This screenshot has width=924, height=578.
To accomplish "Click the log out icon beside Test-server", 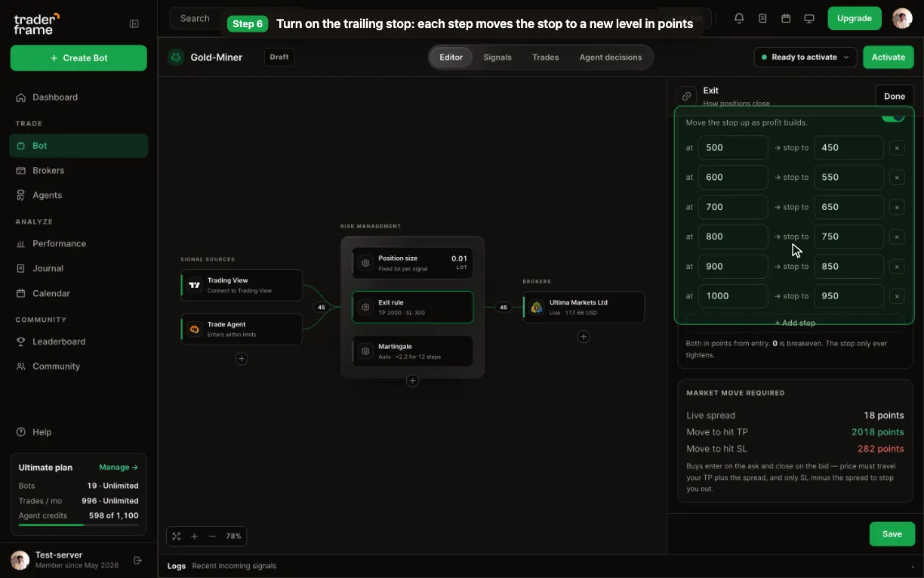I will click(137, 560).
